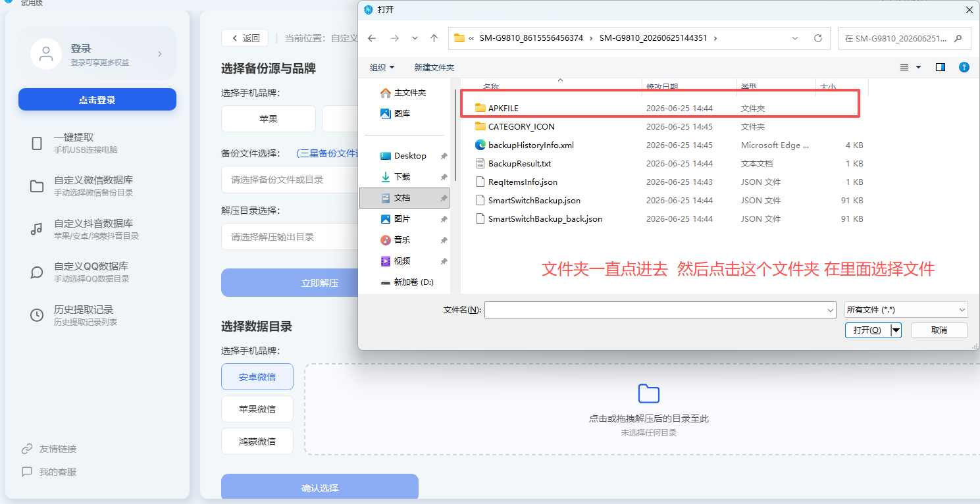Click the 打开 button

(x=867, y=330)
